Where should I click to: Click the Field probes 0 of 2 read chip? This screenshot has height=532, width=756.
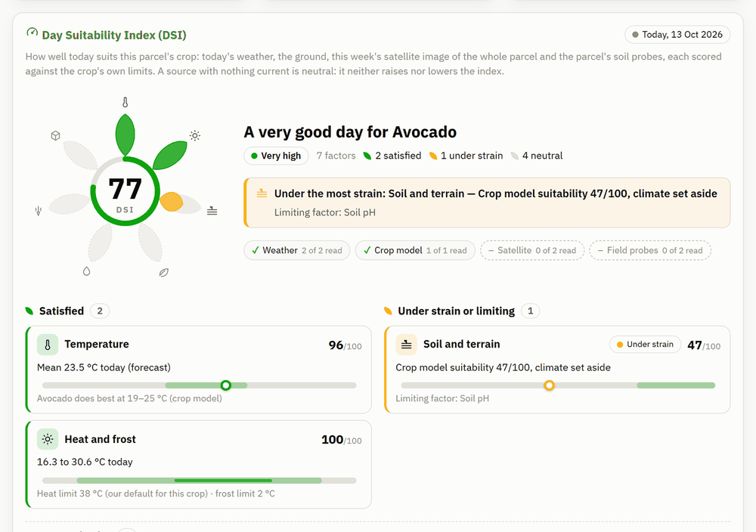coord(650,251)
